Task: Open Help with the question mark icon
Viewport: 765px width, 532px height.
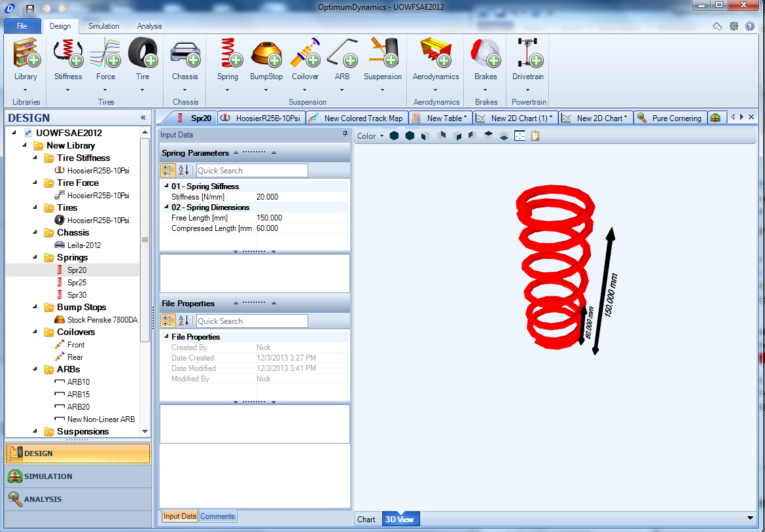Action: tap(751, 26)
